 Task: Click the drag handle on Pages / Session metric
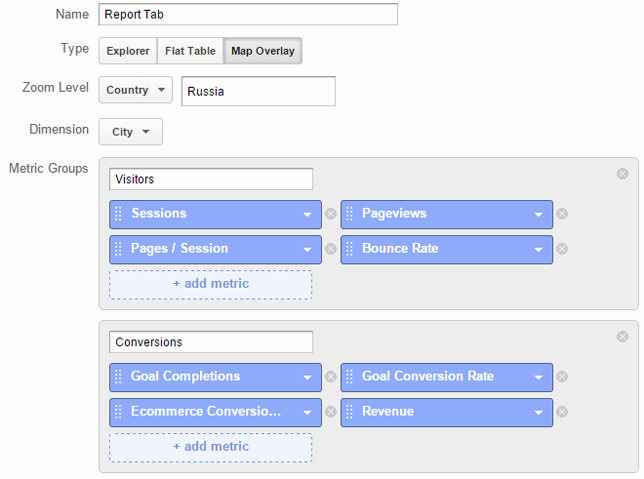click(x=118, y=249)
